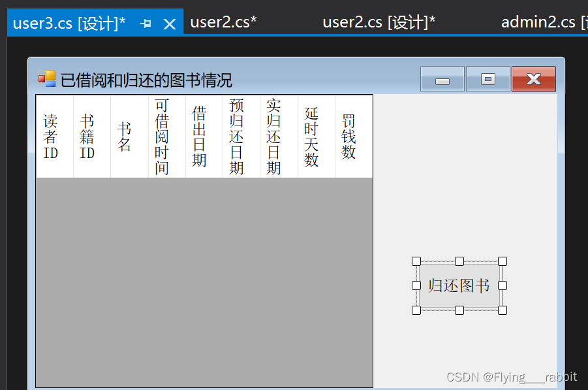Click the bottom-right resize handle of 归还图书 button

[x=502, y=310]
